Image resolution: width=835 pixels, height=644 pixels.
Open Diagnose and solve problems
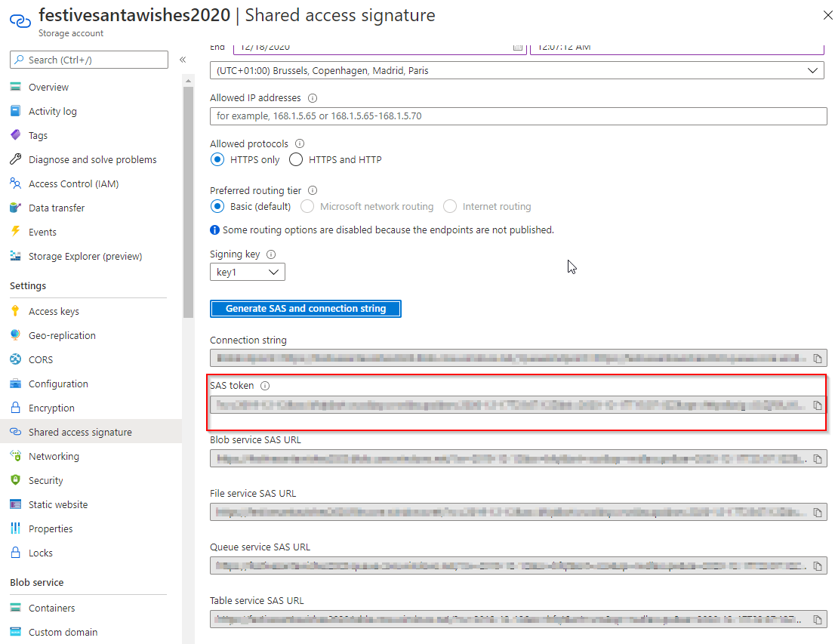93,159
